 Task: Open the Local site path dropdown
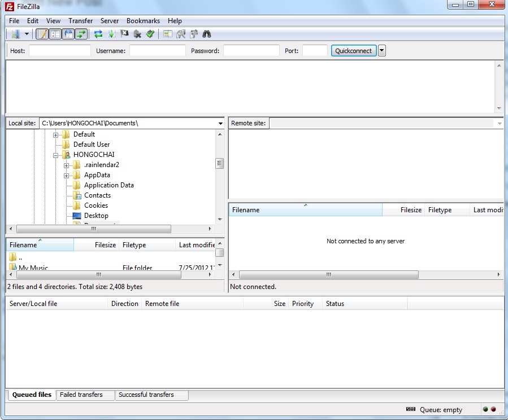pyautogui.click(x=220, y=123)
